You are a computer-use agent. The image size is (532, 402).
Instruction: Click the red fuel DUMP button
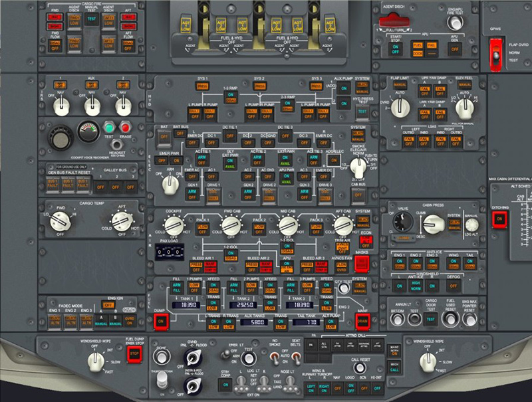tap(161, 322)
